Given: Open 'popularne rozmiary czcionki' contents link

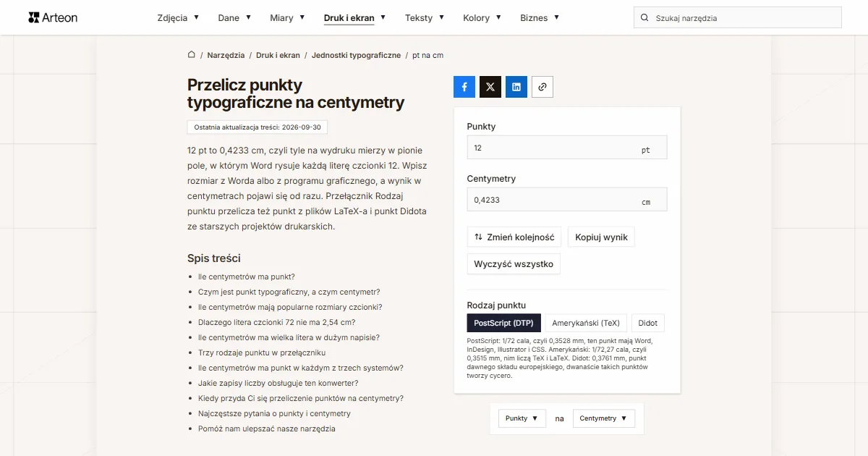Looking at the screenshot, I should [290, 307].
